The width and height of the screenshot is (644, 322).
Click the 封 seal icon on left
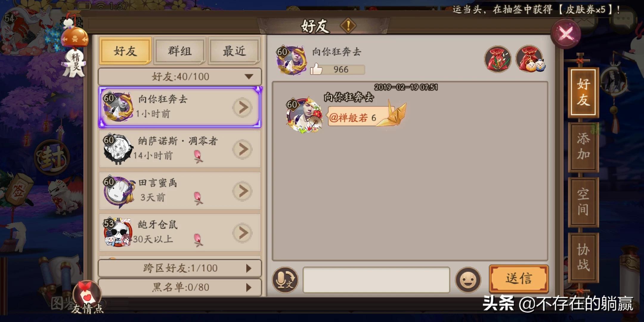pos(52,157)
